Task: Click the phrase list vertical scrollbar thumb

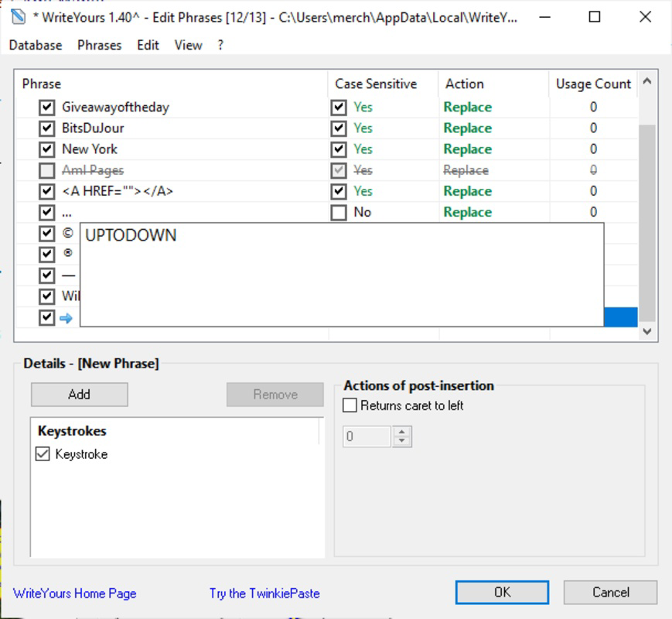Action: click(647, 223)
